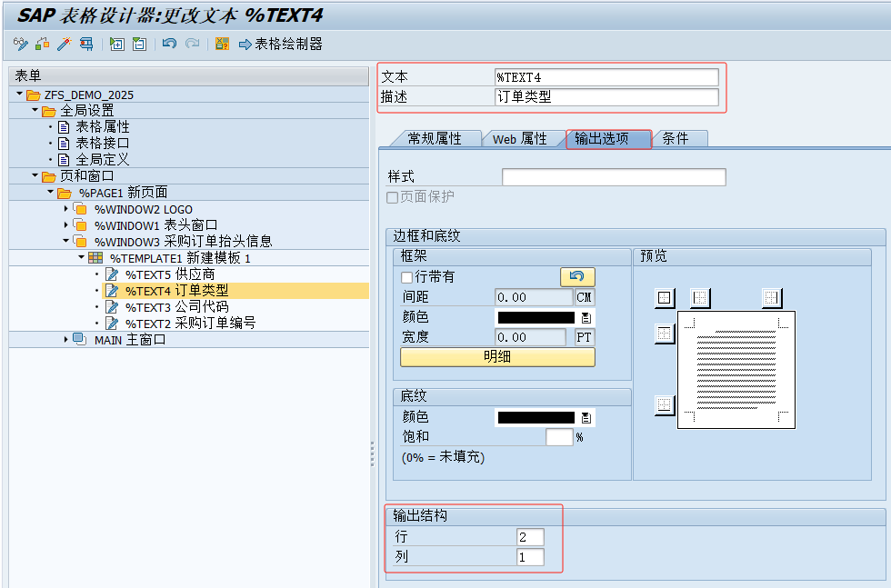This screenshot has width=891, height=588.
Task: Select the 输出选项 tab
Action: click(608, 139)
